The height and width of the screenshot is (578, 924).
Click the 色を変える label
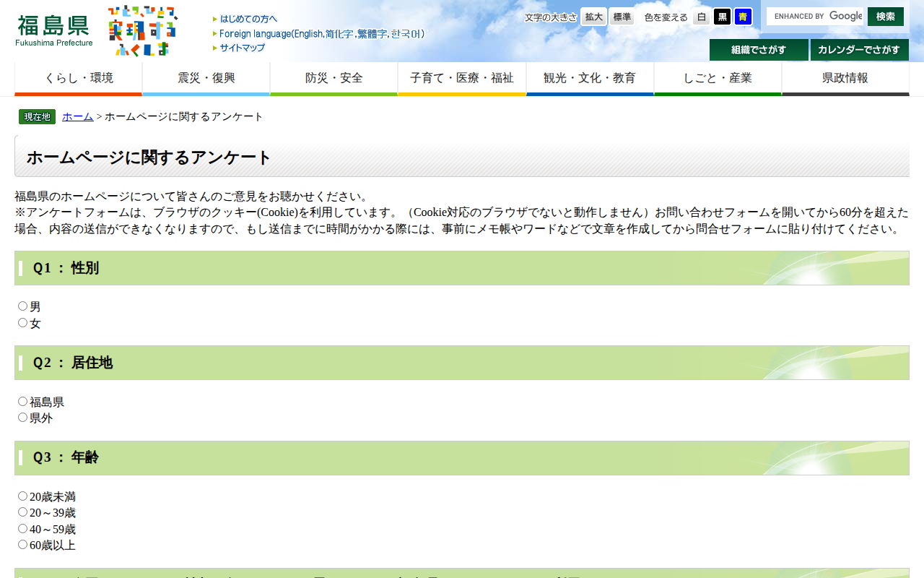(x=666, y=17)
